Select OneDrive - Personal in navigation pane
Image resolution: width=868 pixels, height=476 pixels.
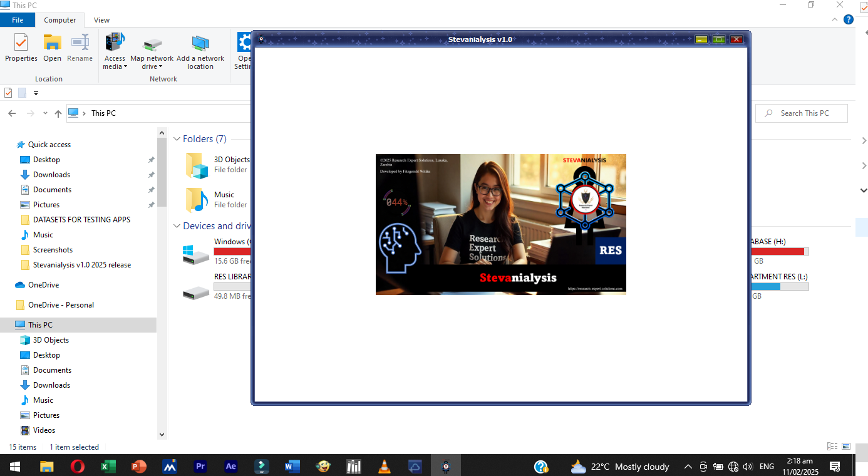click(x=61, y=305)
